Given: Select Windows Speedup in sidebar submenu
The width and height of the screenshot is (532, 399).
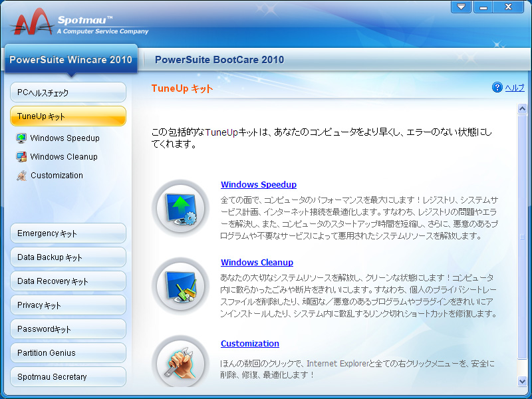Looking at the screenshot, I should click(65, 138).
